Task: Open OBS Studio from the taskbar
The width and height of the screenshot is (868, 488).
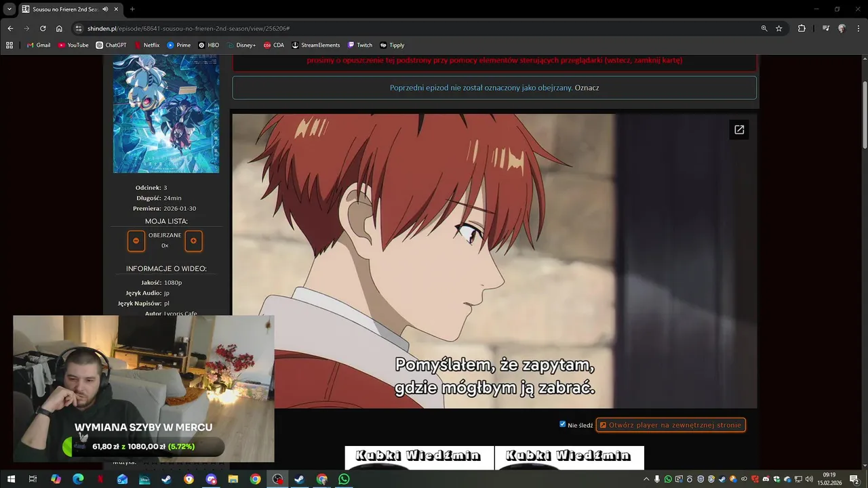Action: (277, 479)
